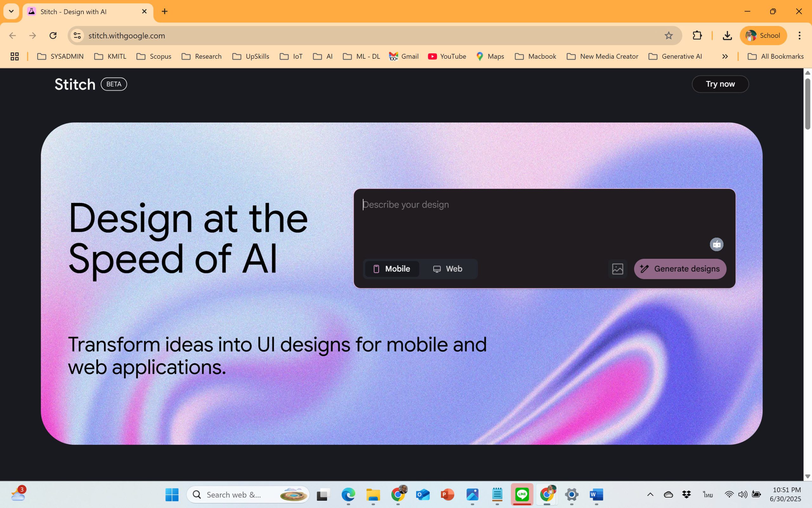The height and width of the screenshot is (508, 812).
Task: Click the upload image icon
Action: point(617,269)
